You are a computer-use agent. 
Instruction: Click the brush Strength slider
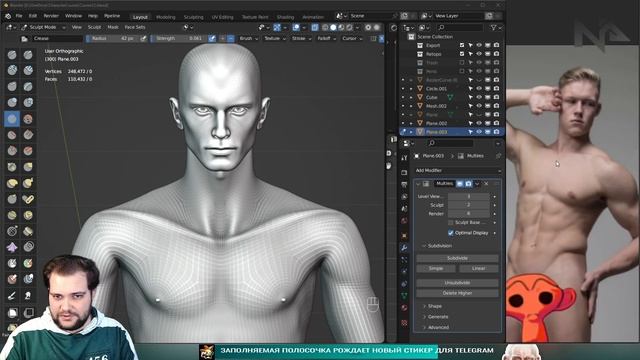[178, 38]
